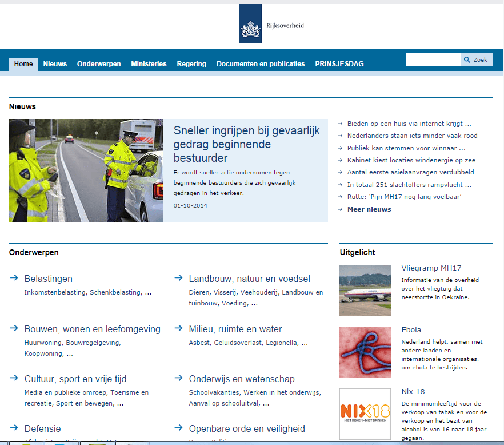This screenshot has height=445, width=504.
Task: Open the Milieu, ruimte en water topic
Action: [235, 329]
